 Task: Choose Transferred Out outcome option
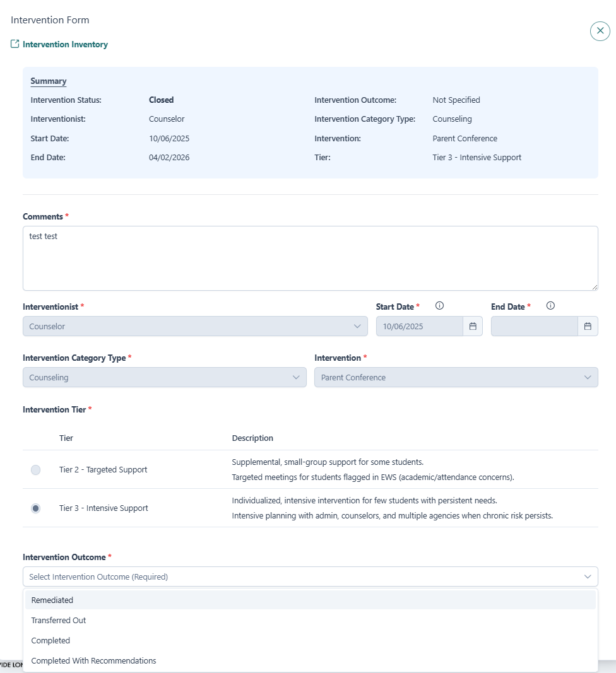coord(59,620)
